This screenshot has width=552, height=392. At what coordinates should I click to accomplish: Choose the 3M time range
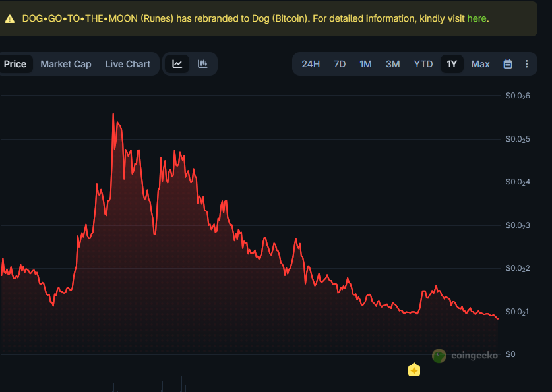click(x=393, y=64)
